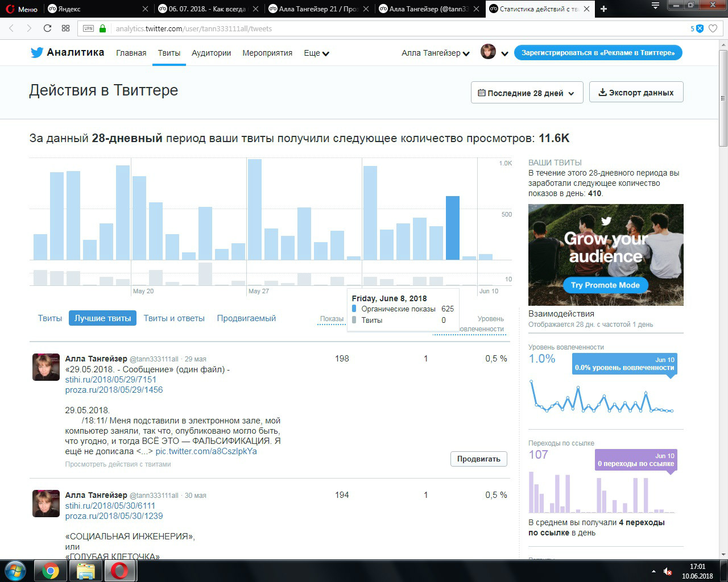Viewport: 728px width, 582px height.
Task: Click the Opera taskbar icon
Action: 119,571
